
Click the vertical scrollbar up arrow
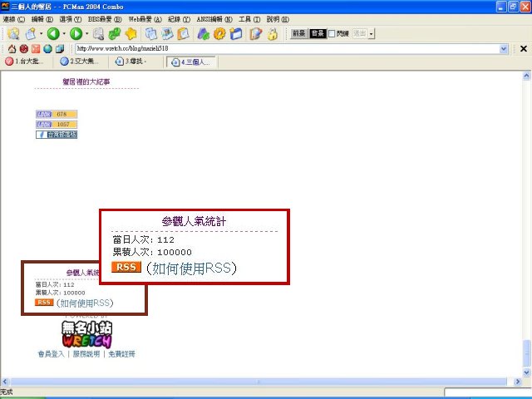526,76
